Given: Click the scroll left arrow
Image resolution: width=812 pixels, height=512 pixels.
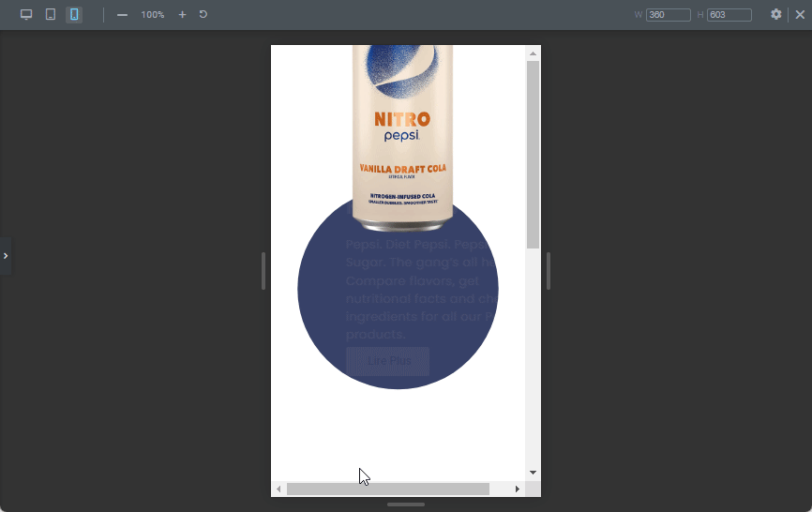Looking at the screenshot, I should 278,489.
